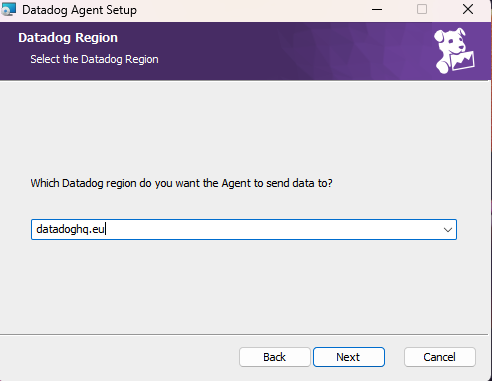492x381 pixels.
Task: Cancel the Datadog Agent Setup
Action: click(x=440, y=357)
